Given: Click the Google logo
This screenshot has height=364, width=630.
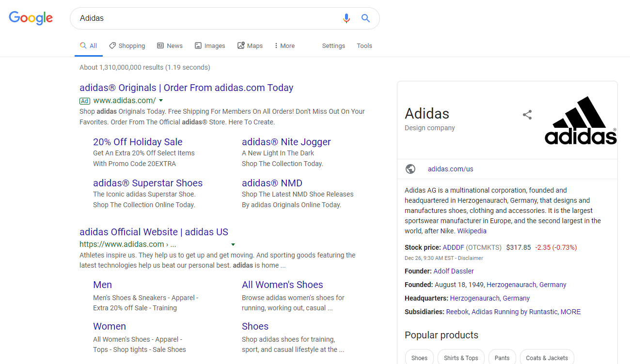Looking at the screenshot, I should tap(31, 18).
